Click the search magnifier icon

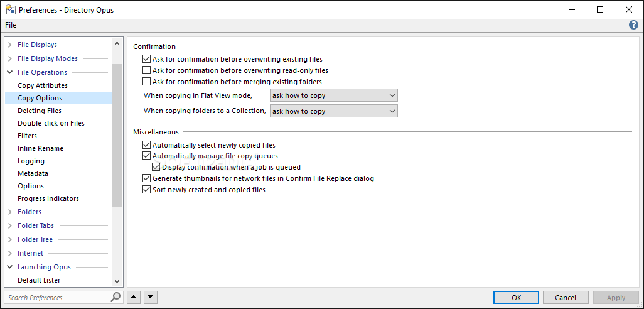coord(116,297)
